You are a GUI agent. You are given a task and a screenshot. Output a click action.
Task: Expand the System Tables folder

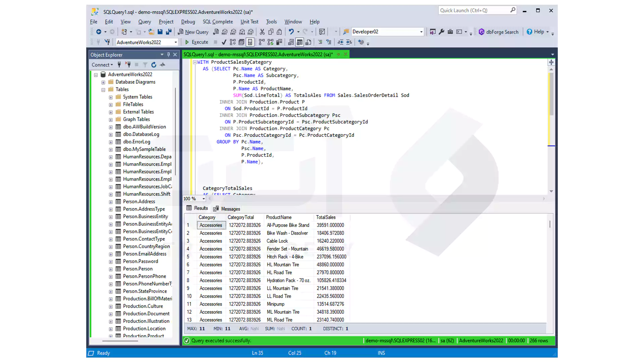(111, 97)
